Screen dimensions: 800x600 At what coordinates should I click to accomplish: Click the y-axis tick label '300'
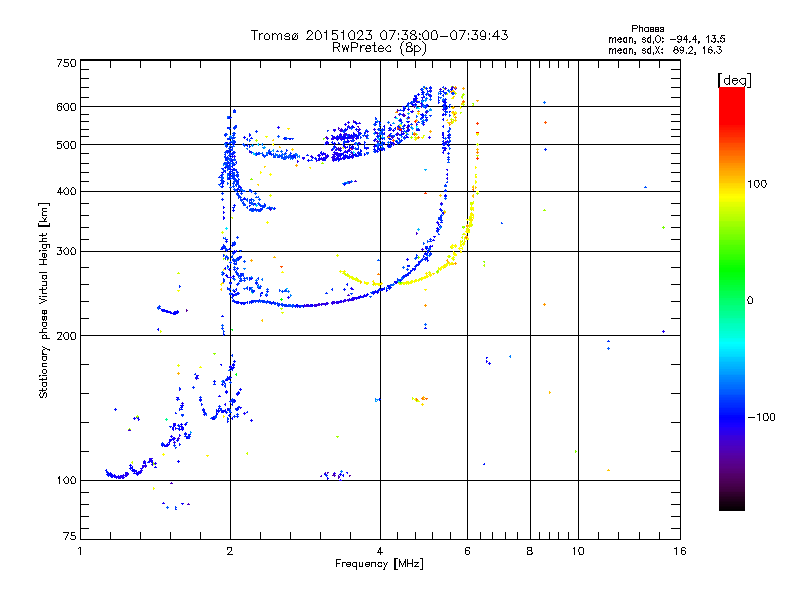tap(67, 252)
